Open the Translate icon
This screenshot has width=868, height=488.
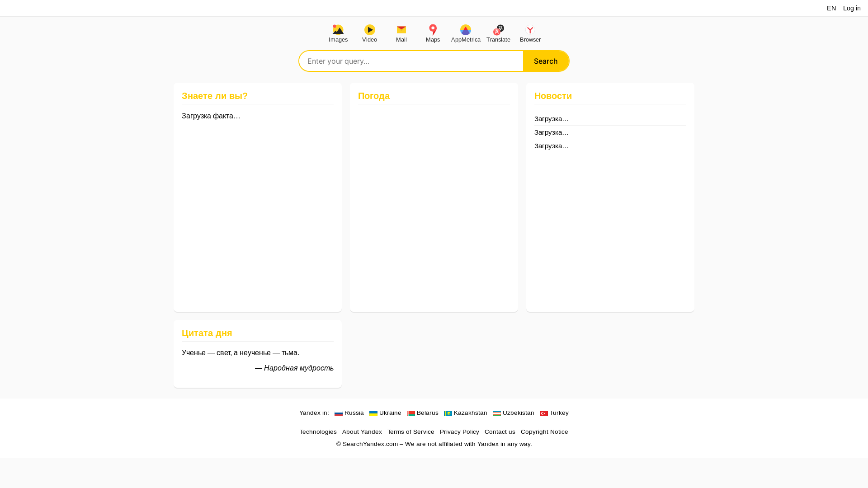[x=498, y=30]
